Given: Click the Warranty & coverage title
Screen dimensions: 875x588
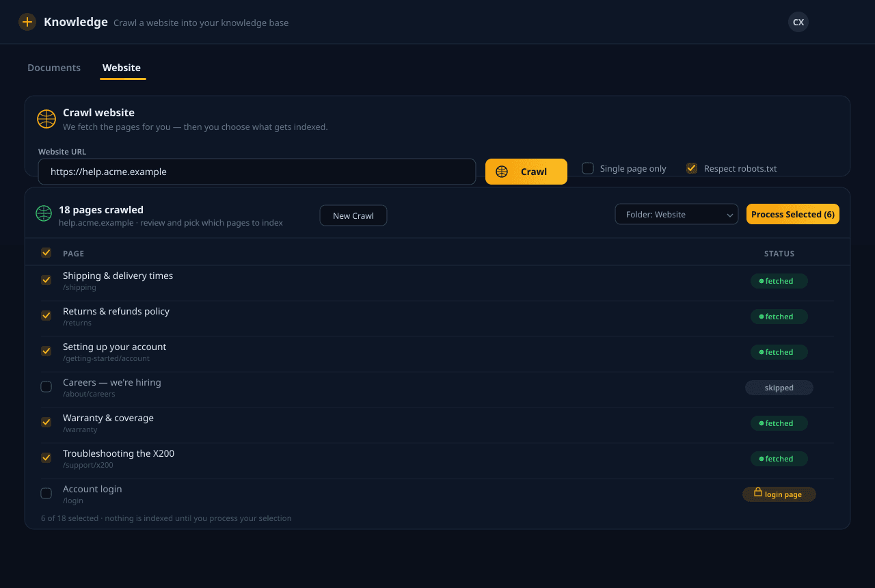Looking at the screenshot, I should pos(108,418).
